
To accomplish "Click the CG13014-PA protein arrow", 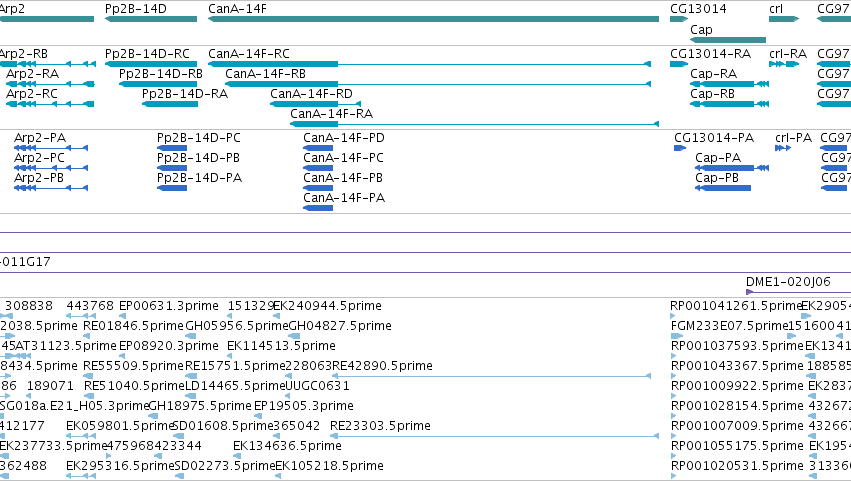I will click(x=680, y=148).
